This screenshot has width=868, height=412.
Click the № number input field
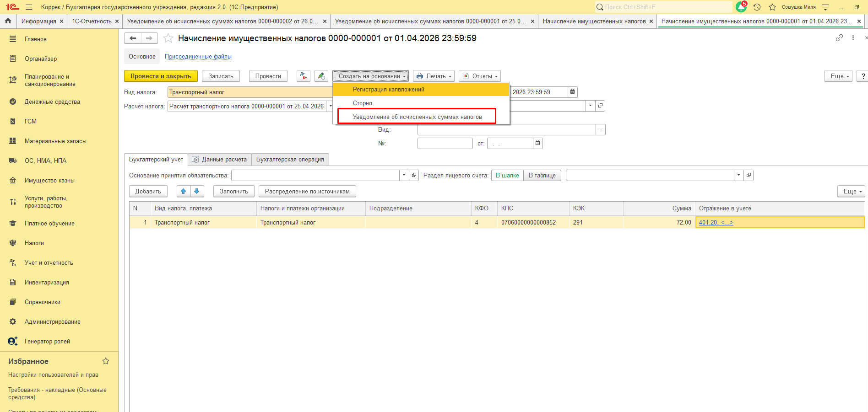click(x=445, y=143)
